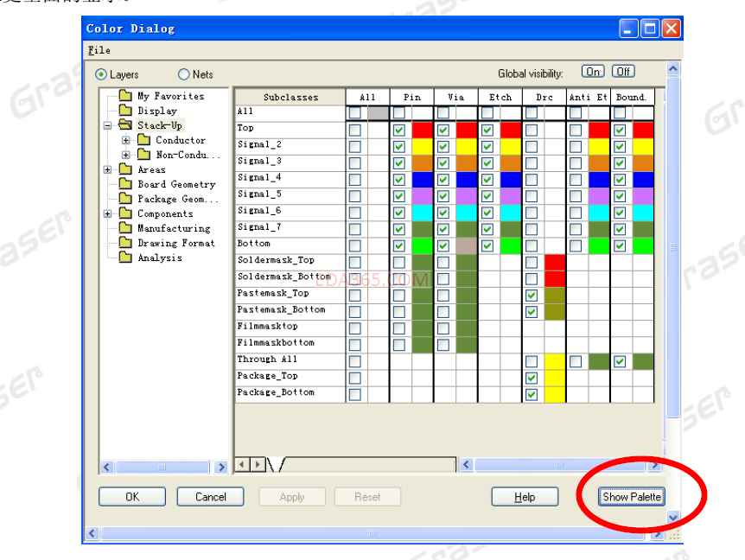Image resolution: width=745 pixels, height=560 pixels.
Task: Click dialog vertical scrollbar down arrow
Action: click(672, 518)
